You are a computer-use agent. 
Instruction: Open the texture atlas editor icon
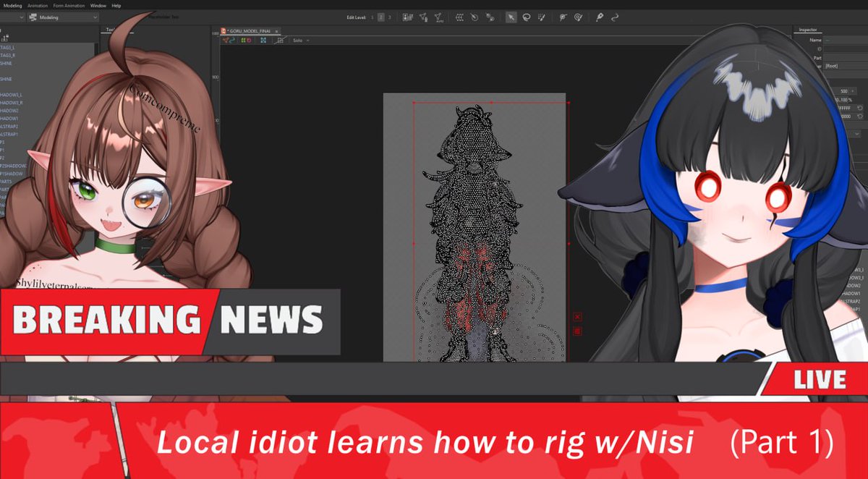point(408,17)
